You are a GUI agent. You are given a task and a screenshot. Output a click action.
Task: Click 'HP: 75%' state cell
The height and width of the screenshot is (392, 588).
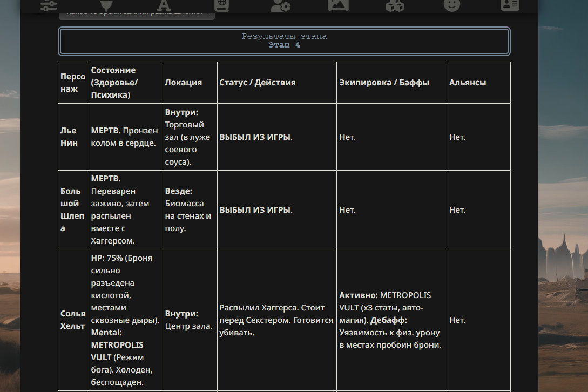coord(126,320)
